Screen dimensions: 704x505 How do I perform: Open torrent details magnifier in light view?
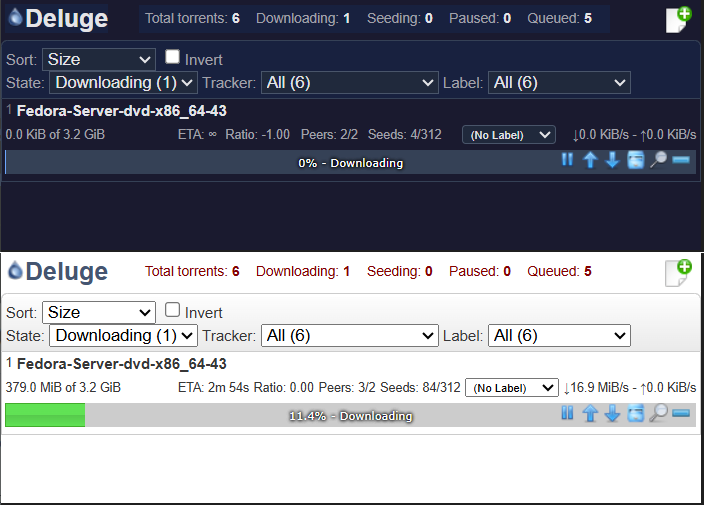tap(658, 413)
